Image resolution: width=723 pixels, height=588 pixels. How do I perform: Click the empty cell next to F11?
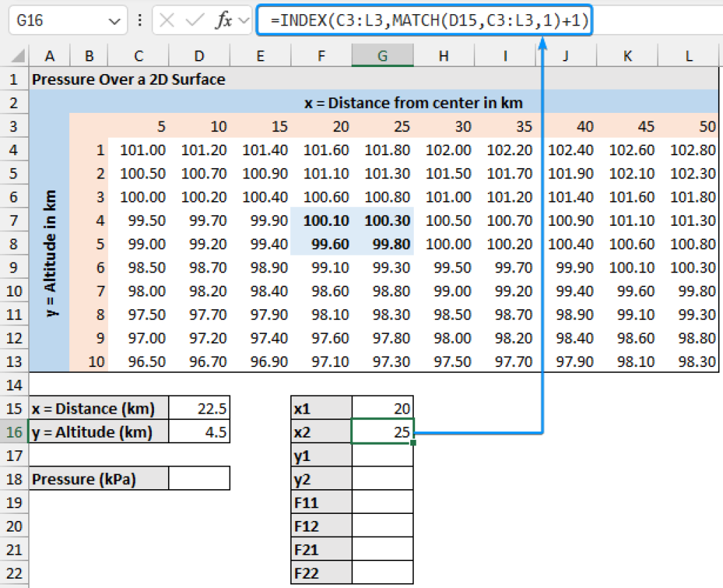[382, 501]
